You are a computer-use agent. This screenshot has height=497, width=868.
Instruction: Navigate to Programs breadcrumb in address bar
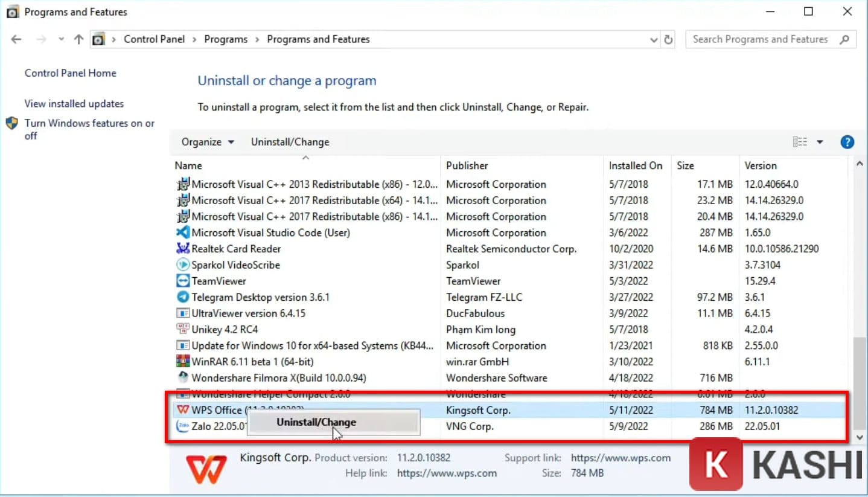(x=226, y=39)
